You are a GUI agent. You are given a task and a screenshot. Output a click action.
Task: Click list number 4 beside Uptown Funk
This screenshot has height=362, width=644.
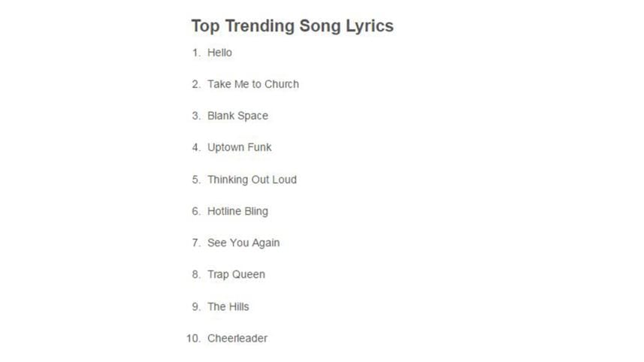[x=196, y=147]
